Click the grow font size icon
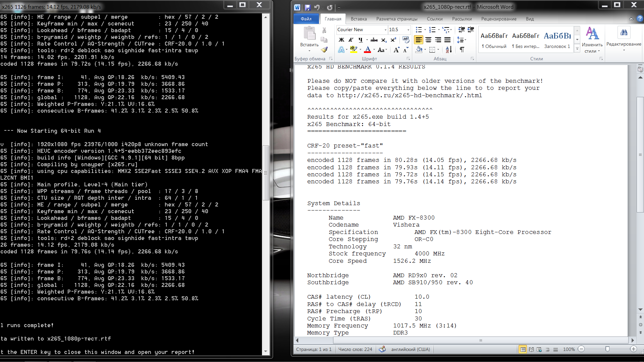The width and height of the screenshot is (644, 362). (396, 50)
